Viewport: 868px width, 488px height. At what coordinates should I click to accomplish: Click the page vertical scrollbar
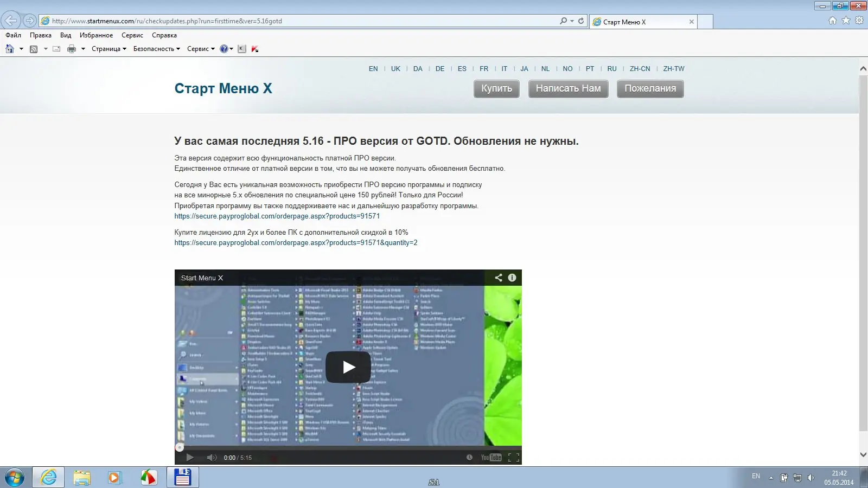coord(863,253)
